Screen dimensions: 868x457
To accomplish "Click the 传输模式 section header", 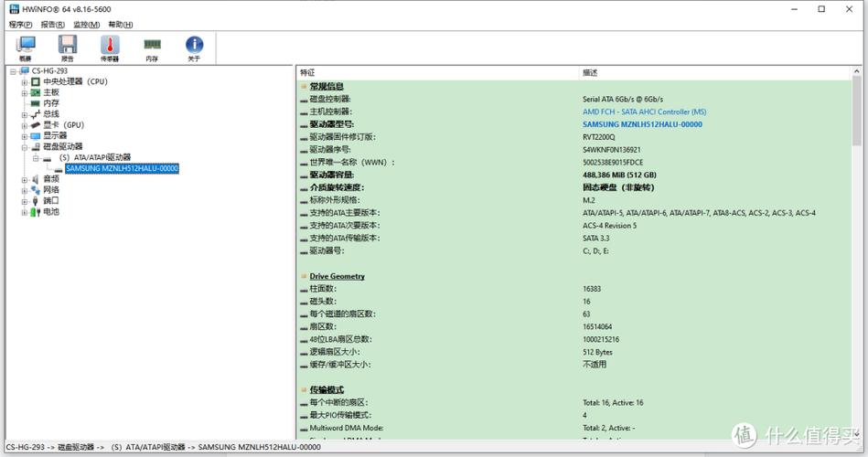I will click(x=326, y=389).
